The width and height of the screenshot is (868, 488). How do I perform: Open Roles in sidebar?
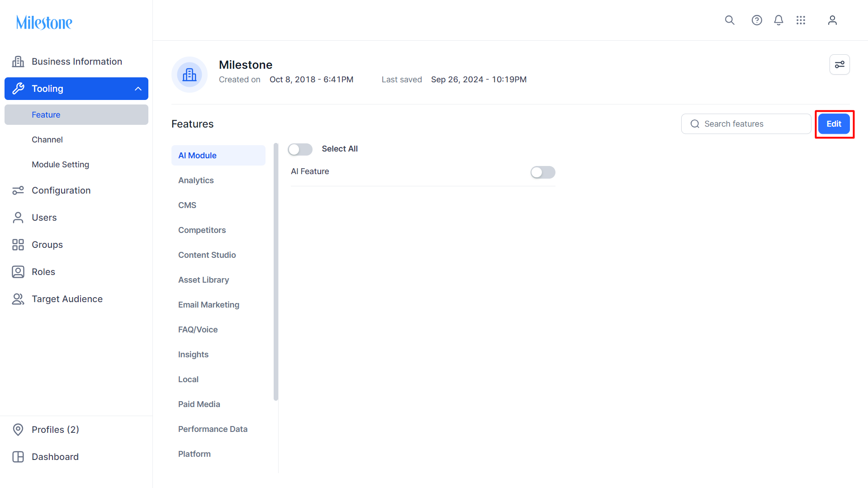click(x=76, y=272)
